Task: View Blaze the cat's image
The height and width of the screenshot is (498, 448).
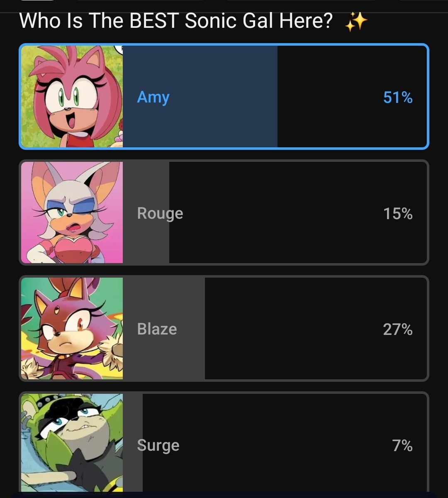Action: (72, 328)
